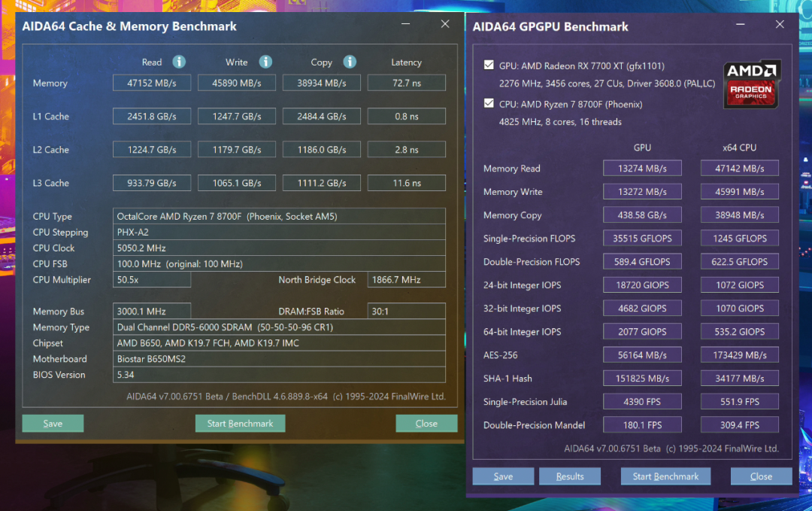Save the GPGPU Benchmark results
Image resolution: width=812 pixels, height=511 pixels.
point(503,476)
